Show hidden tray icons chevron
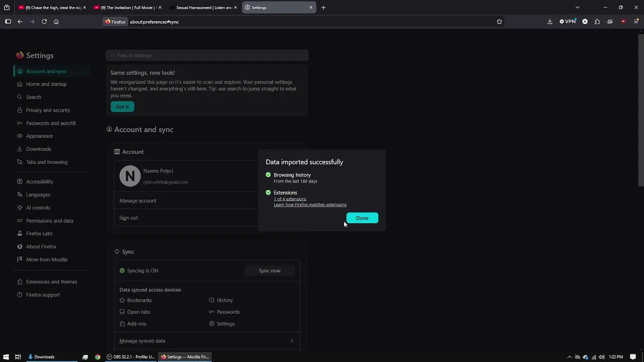644x362 pixels. [x=570, y=357]
